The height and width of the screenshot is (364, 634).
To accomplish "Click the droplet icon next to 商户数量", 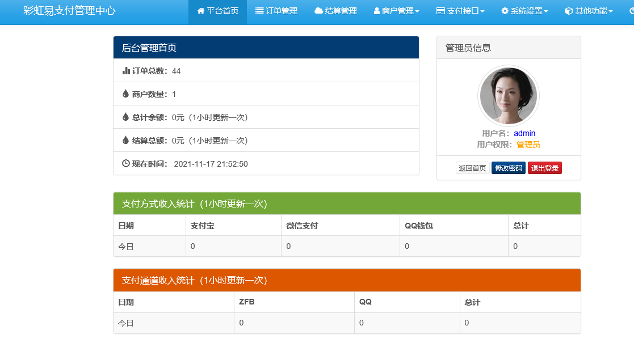I will (125, 93).
